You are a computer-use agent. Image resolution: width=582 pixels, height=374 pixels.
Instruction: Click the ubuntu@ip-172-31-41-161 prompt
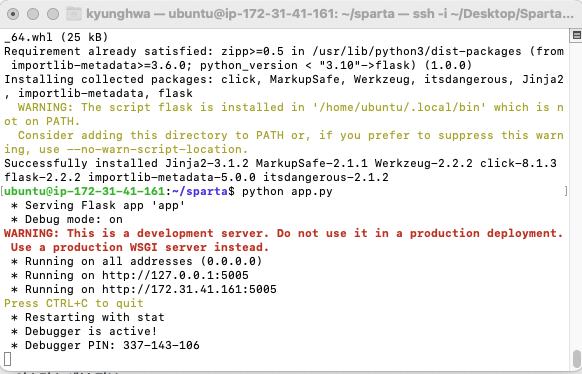(84, 191)
